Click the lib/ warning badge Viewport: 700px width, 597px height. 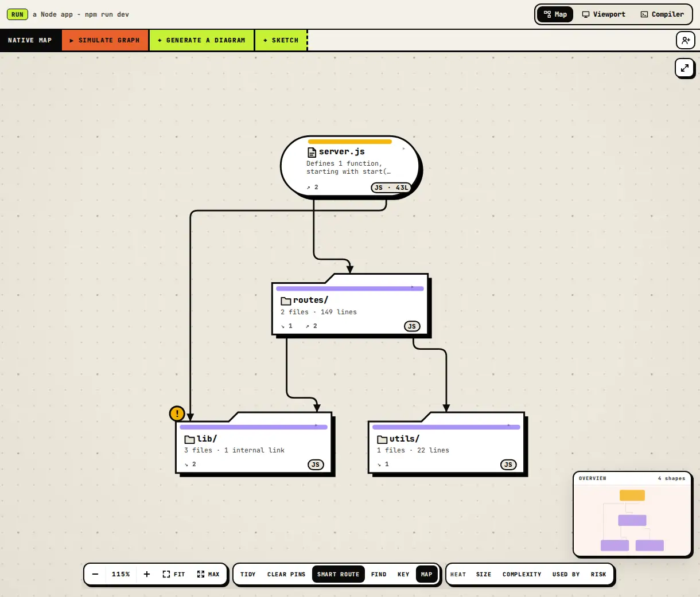[x=177, y=413]
